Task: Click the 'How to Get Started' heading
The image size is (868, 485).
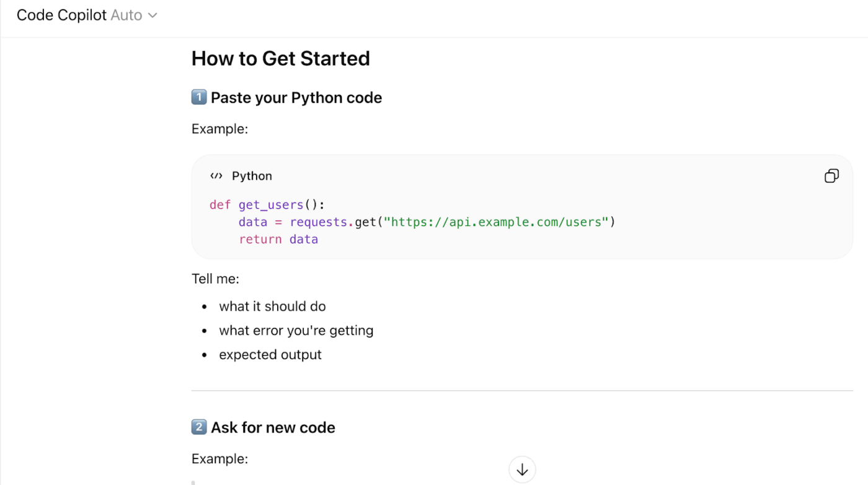Action: 280,58
